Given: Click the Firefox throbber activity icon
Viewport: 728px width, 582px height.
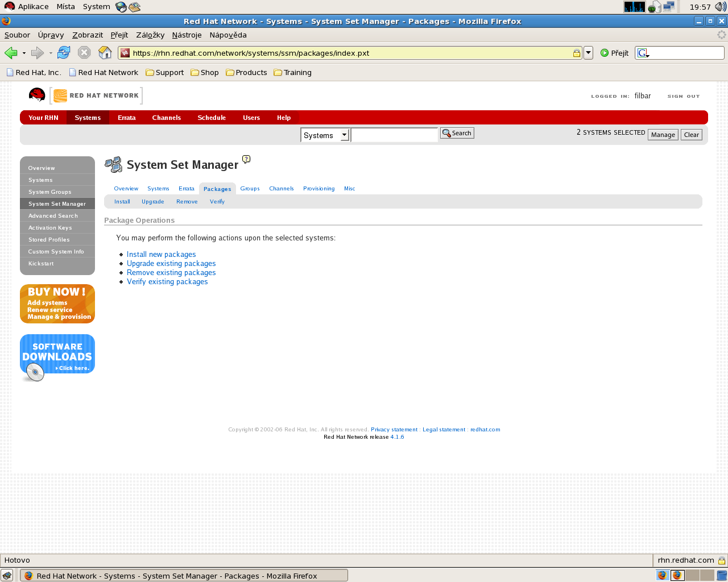Looking at the screenshot, I should pyautogui.click(x=722, y=35).
